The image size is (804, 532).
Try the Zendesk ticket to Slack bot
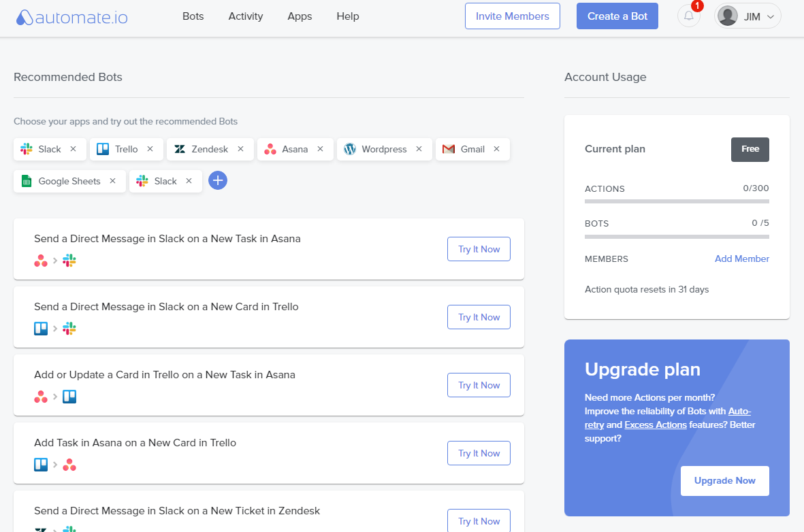479,520
